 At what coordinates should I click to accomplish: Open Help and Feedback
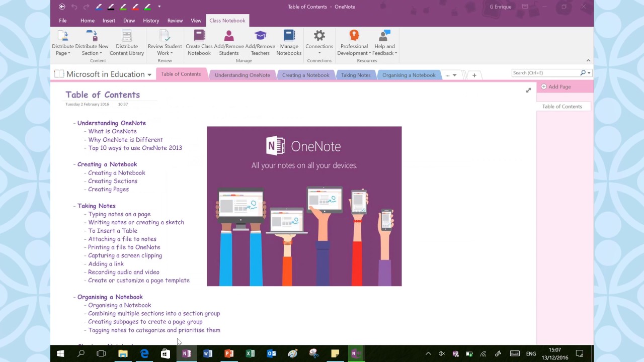click(x=384, y=43)
